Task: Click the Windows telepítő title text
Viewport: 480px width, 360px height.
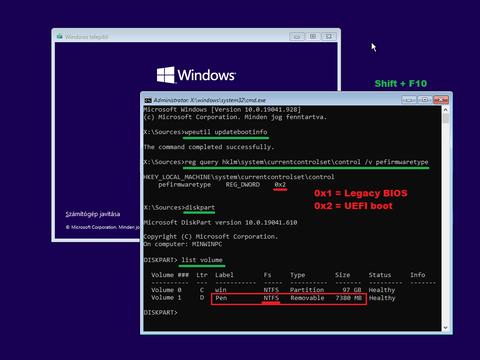Action: [x=87, y=37]
